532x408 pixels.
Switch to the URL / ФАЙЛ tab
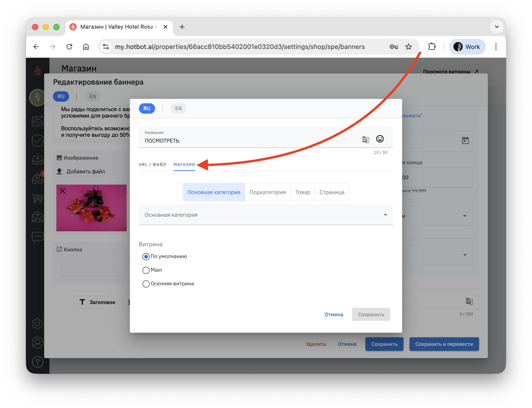[x=152, y=164]
